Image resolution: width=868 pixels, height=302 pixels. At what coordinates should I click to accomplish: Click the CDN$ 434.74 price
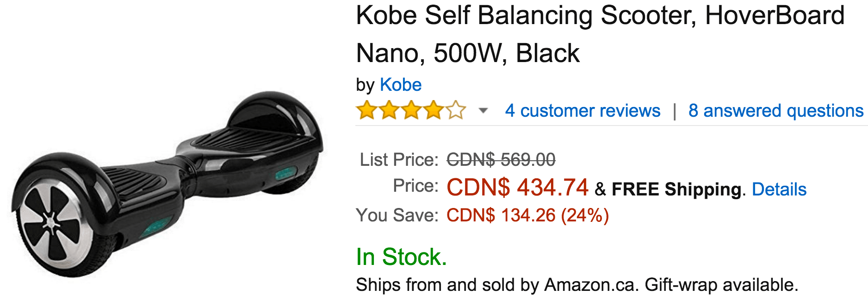coord(517,188)
